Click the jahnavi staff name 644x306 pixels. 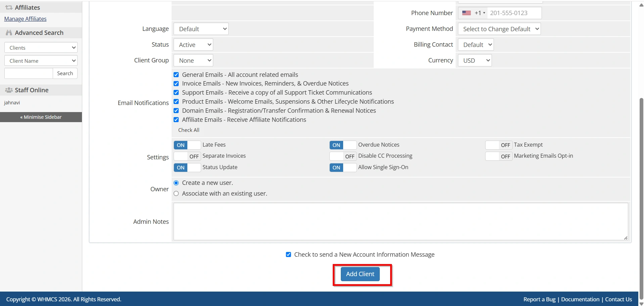click(x=12, y=103)
